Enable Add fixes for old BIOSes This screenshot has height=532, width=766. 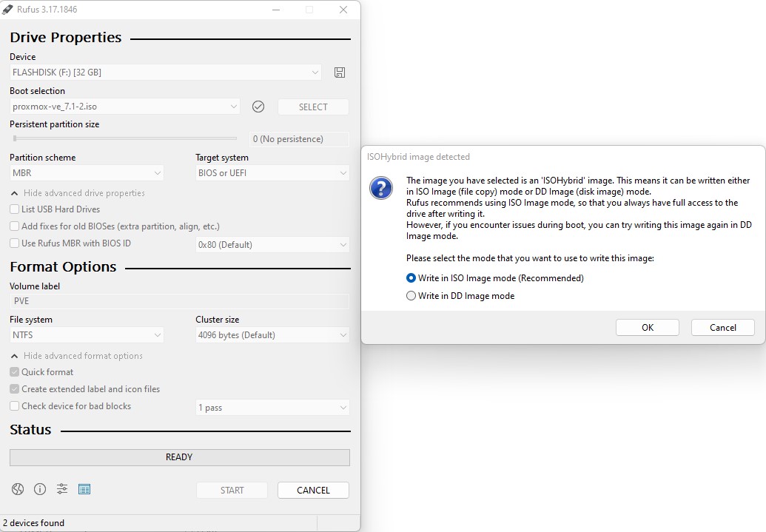[15, 226]
